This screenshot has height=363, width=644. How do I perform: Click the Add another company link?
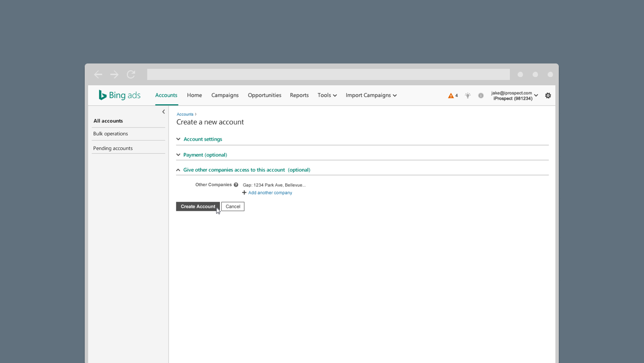point(270,192)
